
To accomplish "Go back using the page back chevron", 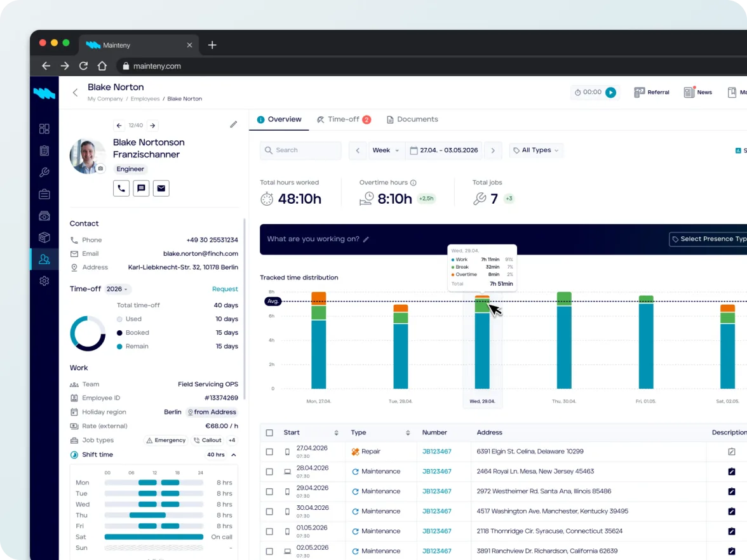I will [75, 93].
